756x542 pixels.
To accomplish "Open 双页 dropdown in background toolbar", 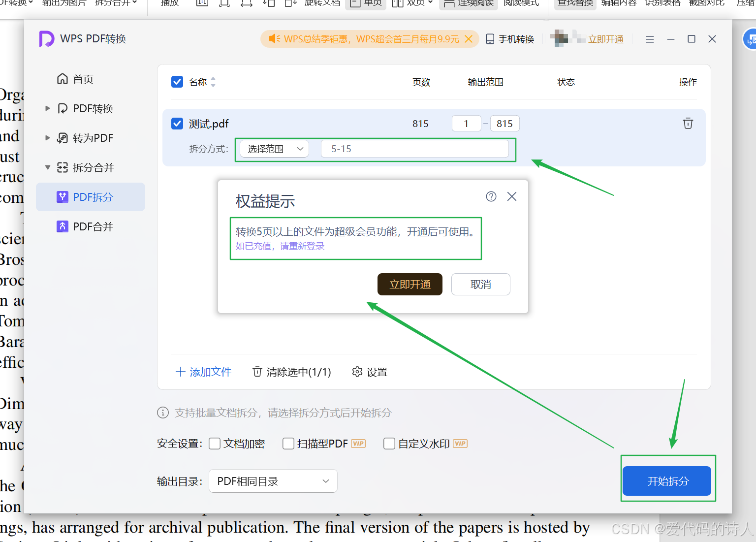I will click(412, 3).
